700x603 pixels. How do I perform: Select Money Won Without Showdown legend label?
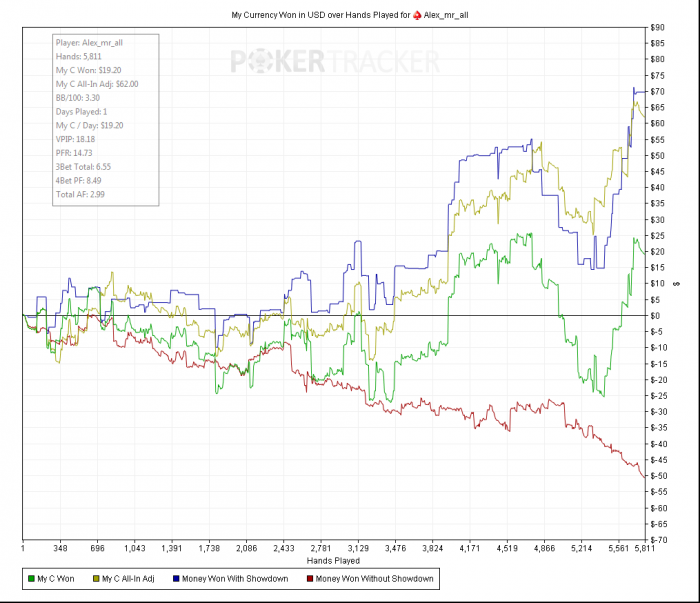click(374, 578)
